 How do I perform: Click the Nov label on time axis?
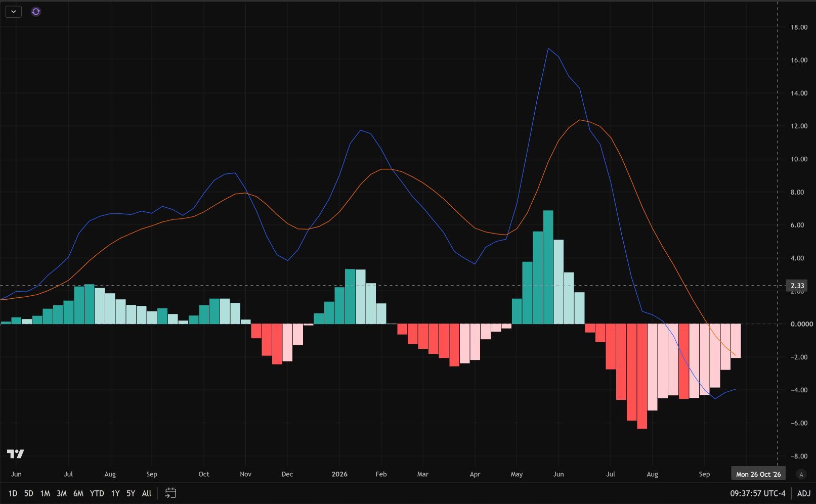pos(245,474)
